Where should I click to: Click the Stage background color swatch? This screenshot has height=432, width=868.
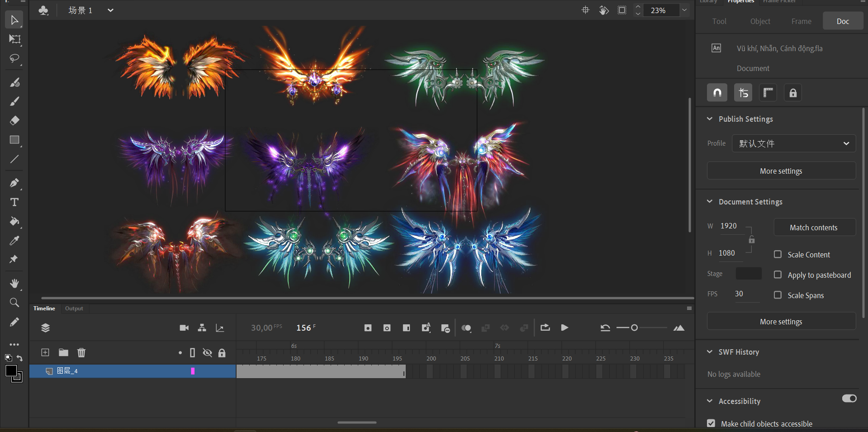click(749, 274)
